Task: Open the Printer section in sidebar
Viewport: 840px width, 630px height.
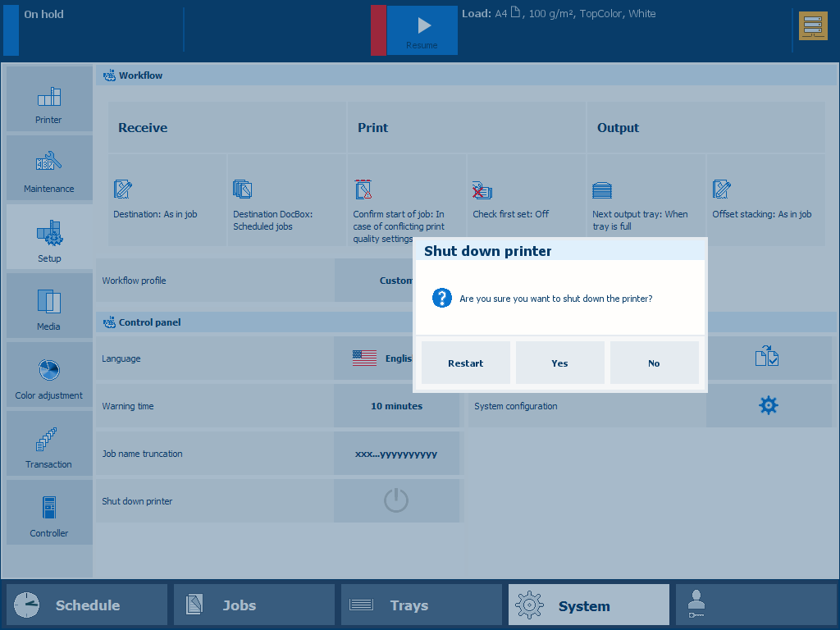Action: point(49,99)
